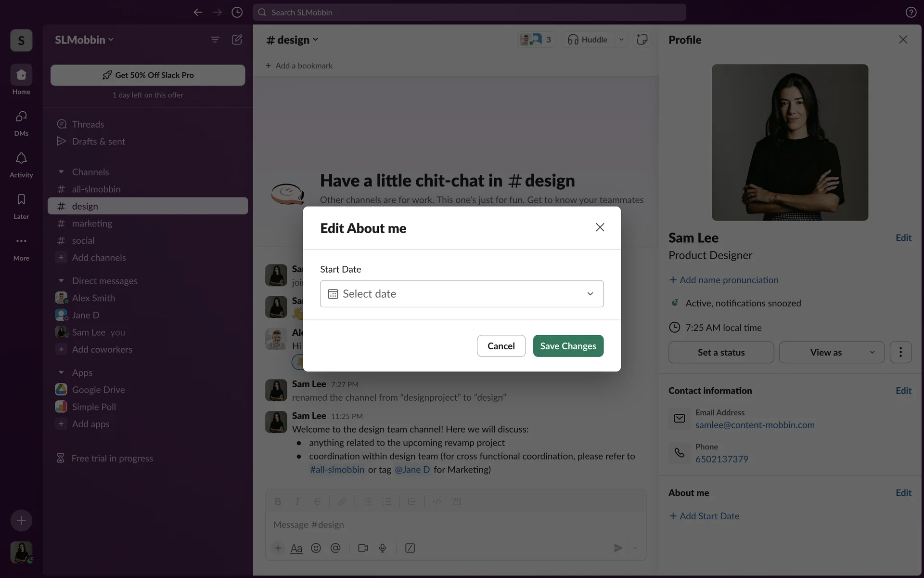Click the compose new message icon
Screen dimensions: 924x578
click(x=237, y=39)
